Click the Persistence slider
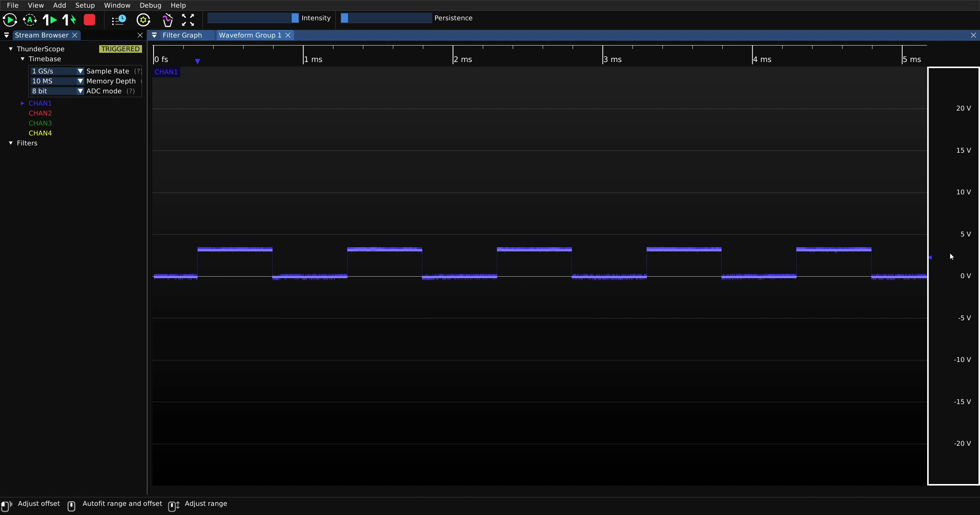 tap(386, 18)
